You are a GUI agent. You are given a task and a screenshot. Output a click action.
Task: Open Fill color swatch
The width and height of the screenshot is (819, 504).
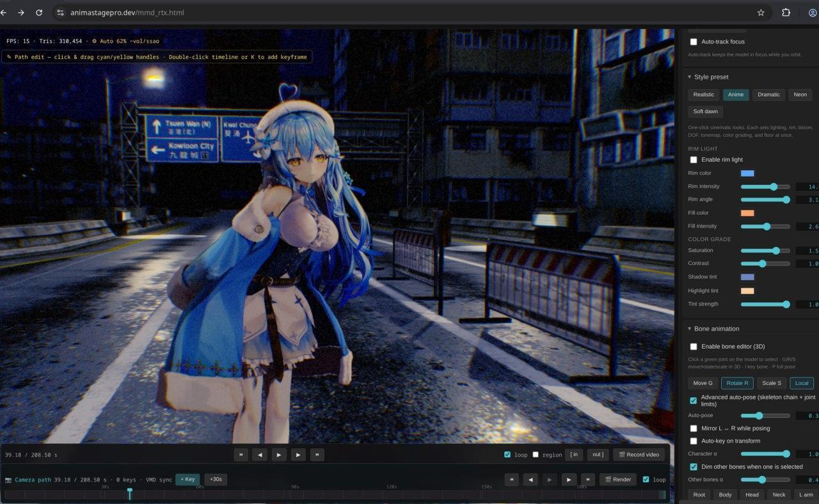[x=747, y=213]
